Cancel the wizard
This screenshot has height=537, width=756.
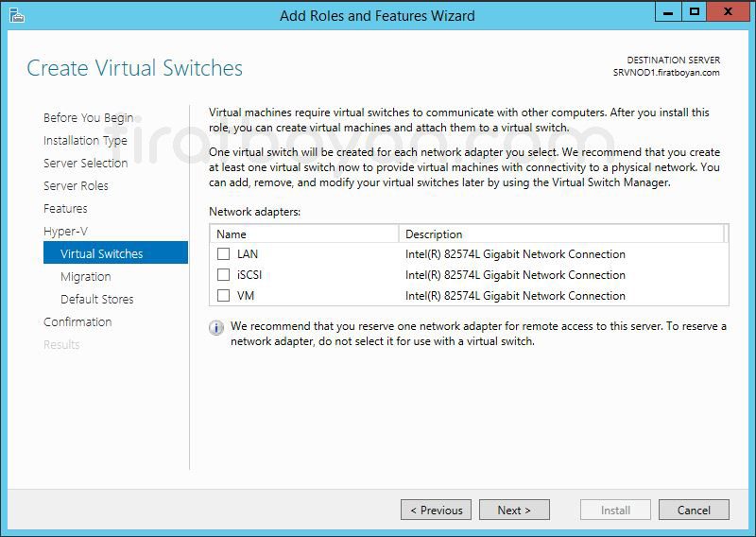coord(694,510)
